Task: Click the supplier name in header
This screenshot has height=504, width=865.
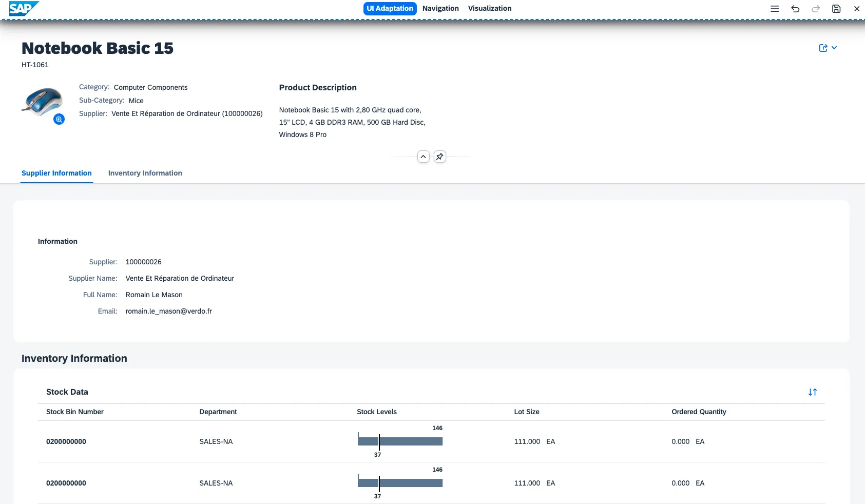Action: click(187, 113)
